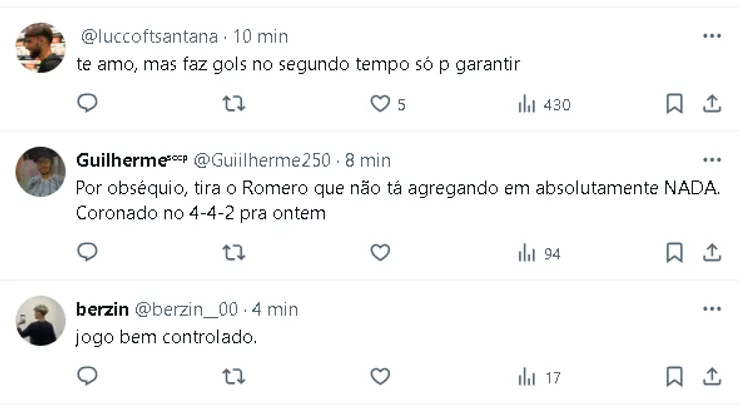View analytics showing 94 views
This screenshot has width=740, height=416.
(x=539, y=253)
